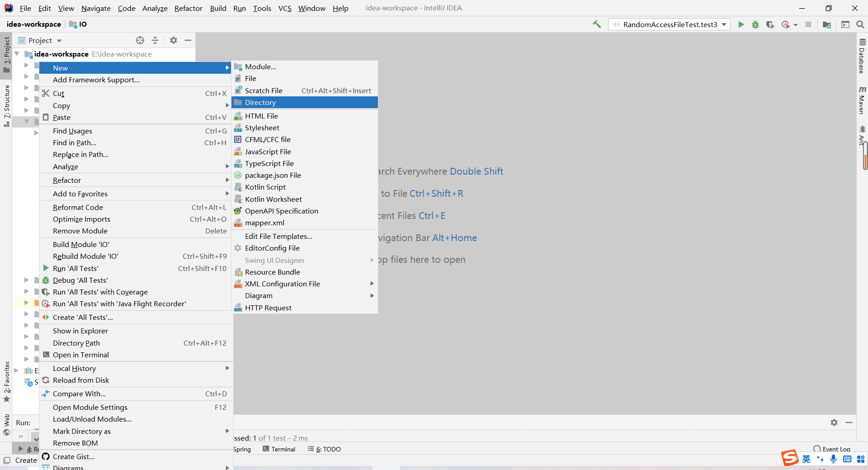Click the Sogou input method icon
Viewport: 868px width, 470px height.
tap(790, 458)
